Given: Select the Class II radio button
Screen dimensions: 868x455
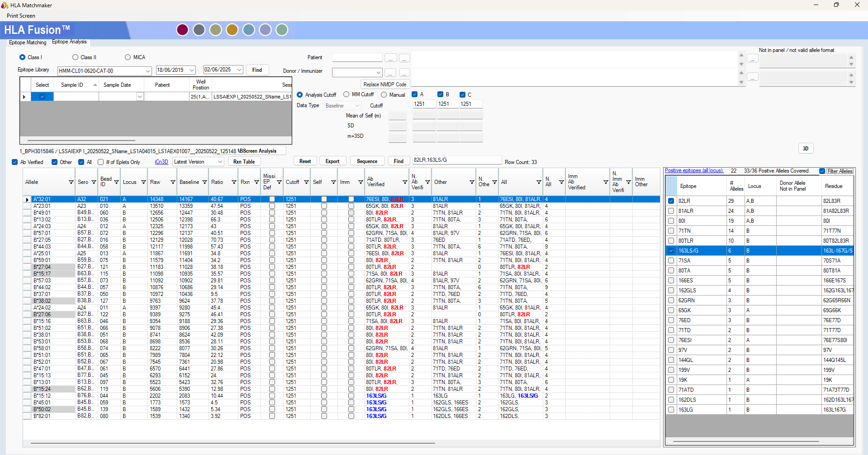Looking at the screenshot, I should click(x=76, y=57).
